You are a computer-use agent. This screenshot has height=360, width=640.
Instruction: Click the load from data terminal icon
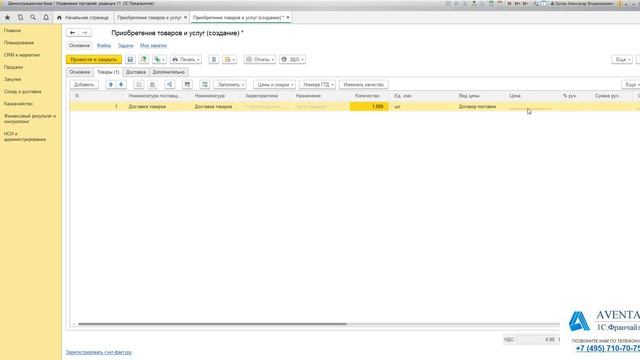point(205,84)
